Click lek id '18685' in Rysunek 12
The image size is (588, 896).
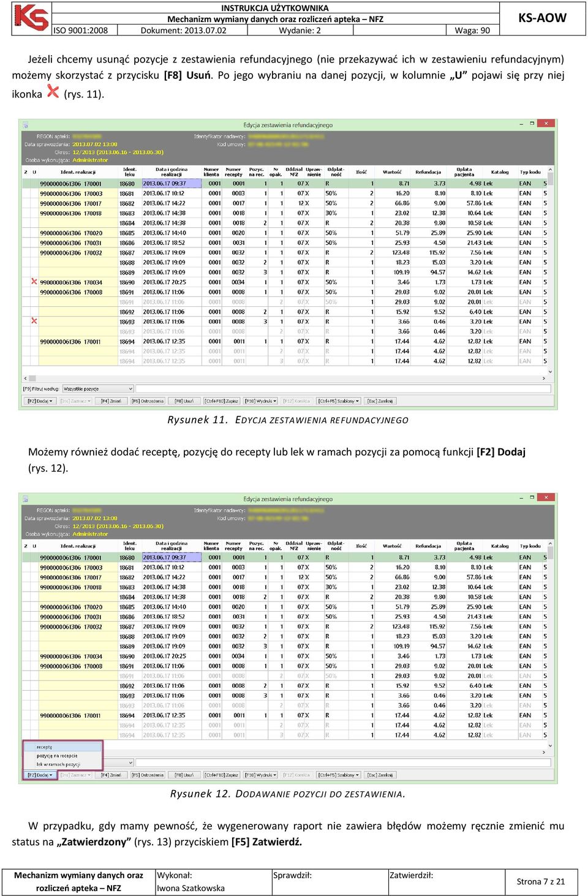[x=127, y=607]
